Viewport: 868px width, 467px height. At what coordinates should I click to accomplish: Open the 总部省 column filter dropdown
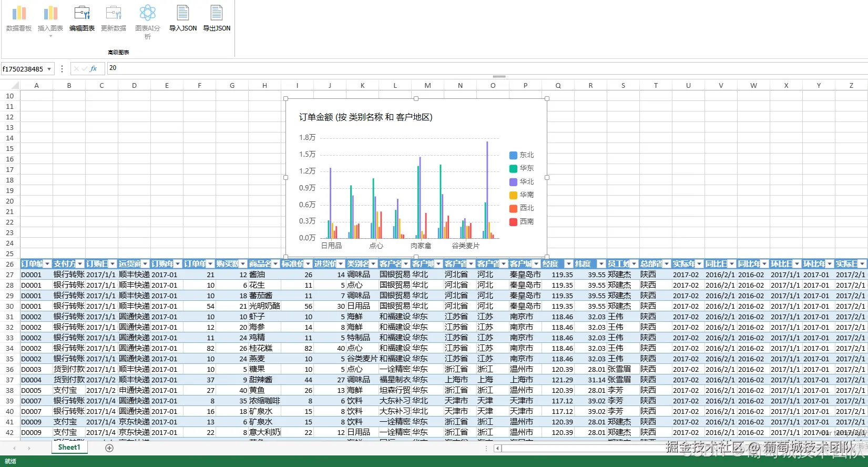[x=667, y=264]
